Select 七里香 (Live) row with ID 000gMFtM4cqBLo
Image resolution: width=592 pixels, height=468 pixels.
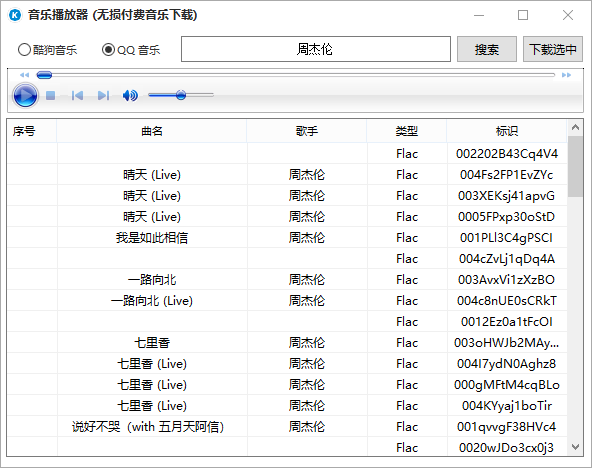(287, 385)
